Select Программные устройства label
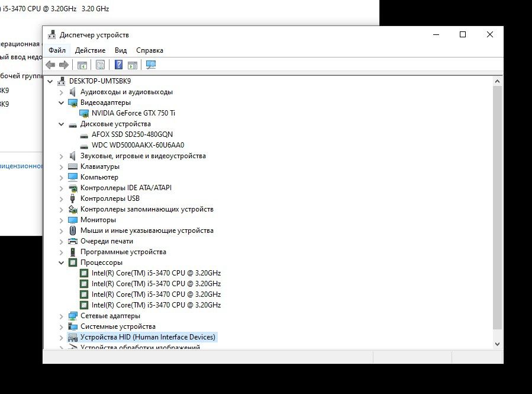The image size is (532, 394). click(x=123, y=252)
